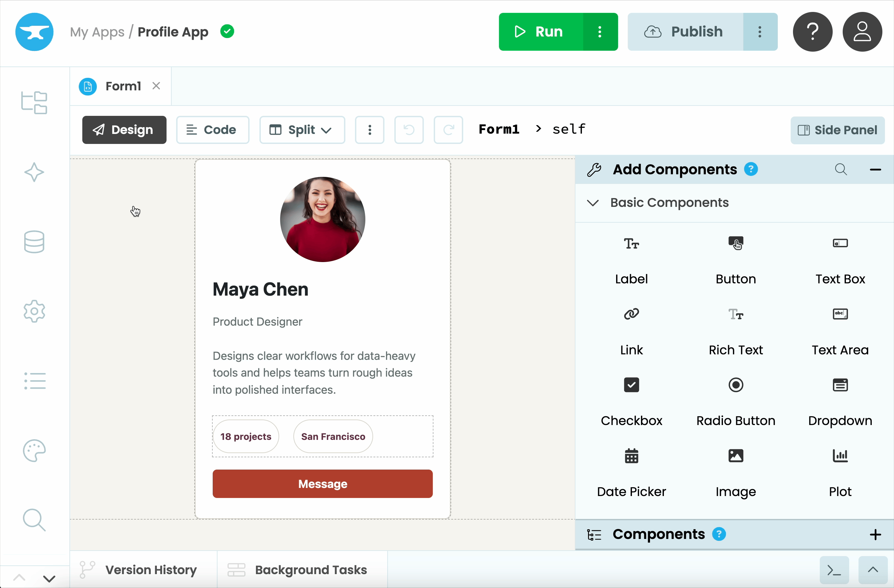This screenshot has height=588, width=894.
Task: Click Form1 in the breadcrumb path
Action: click(499, 129)
